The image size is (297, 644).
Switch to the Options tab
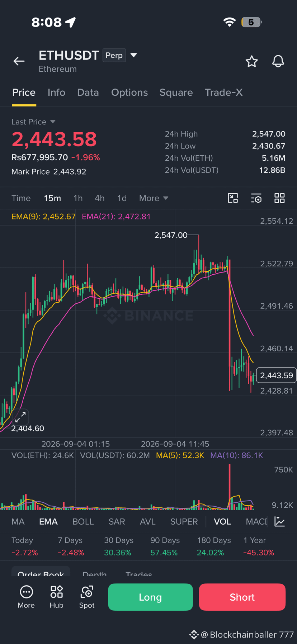129,93
